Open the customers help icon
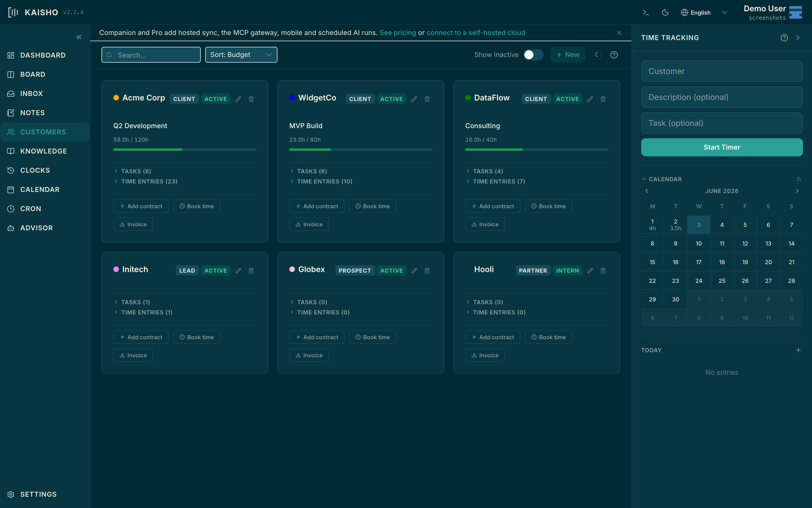812x508 pixels. (614, 55)
